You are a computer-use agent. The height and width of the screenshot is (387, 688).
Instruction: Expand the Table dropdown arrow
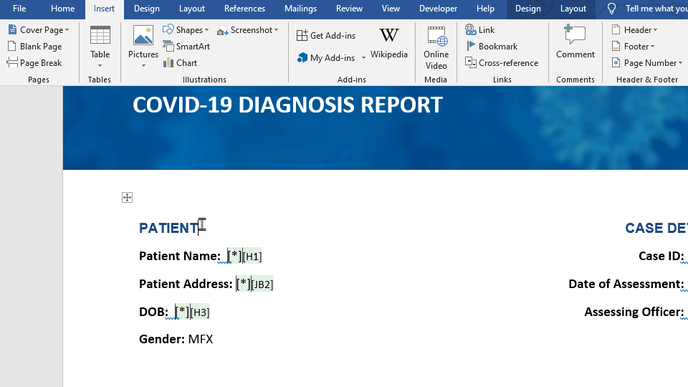100,65
